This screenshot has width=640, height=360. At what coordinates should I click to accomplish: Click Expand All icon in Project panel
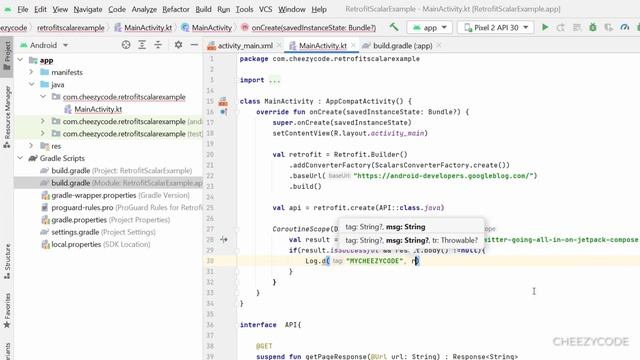142,45
